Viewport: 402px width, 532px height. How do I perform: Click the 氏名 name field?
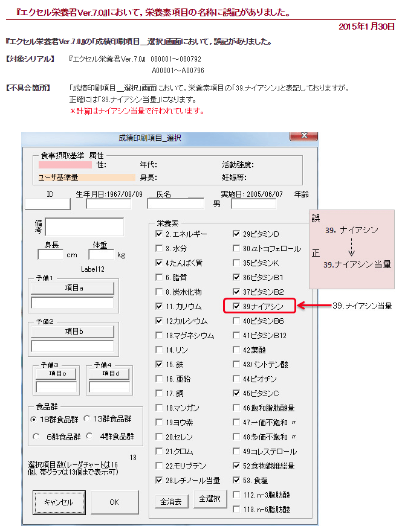(176, 204)
